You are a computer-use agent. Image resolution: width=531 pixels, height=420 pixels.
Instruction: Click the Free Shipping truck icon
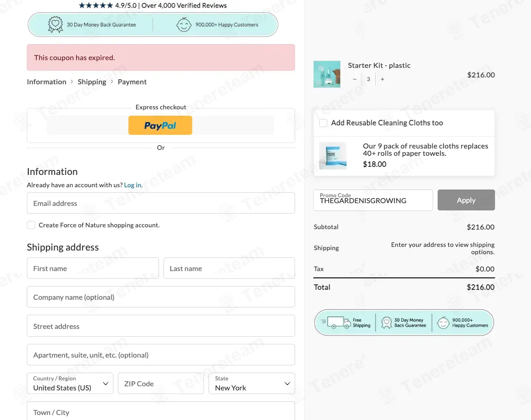(x=336, y=323)
